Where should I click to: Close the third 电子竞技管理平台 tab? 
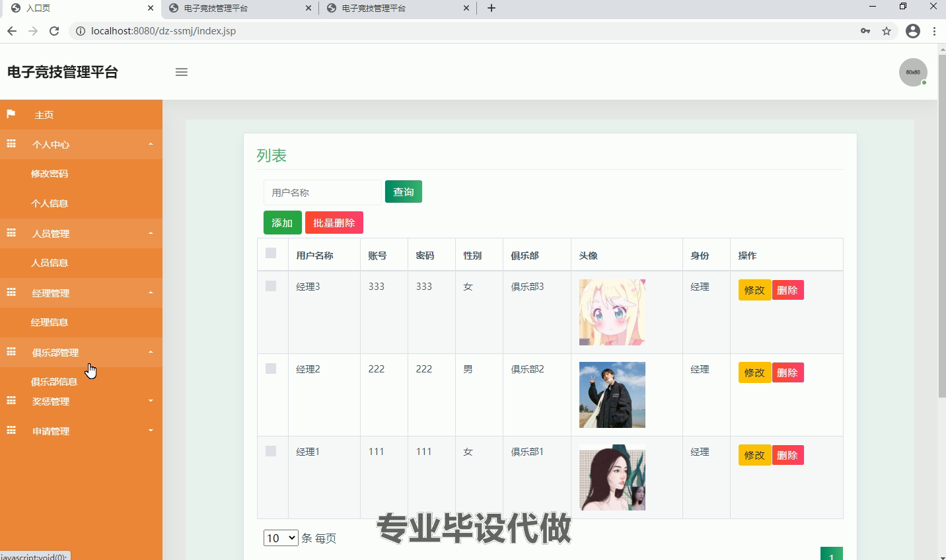click(466, 8)
